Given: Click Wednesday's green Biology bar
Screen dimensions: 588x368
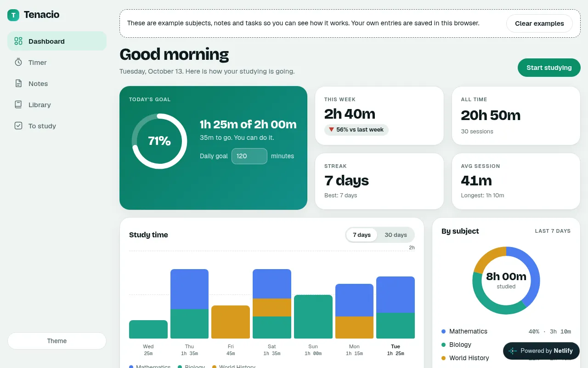Looking at the screenshot, I should [x=148, y=329].
